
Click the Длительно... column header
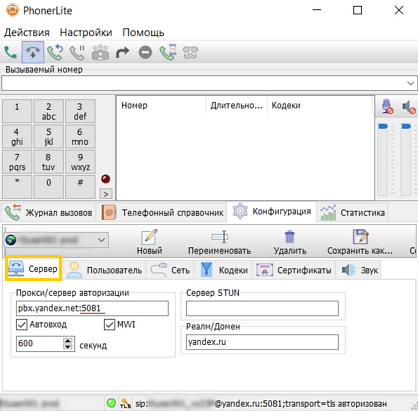[237, 106]
